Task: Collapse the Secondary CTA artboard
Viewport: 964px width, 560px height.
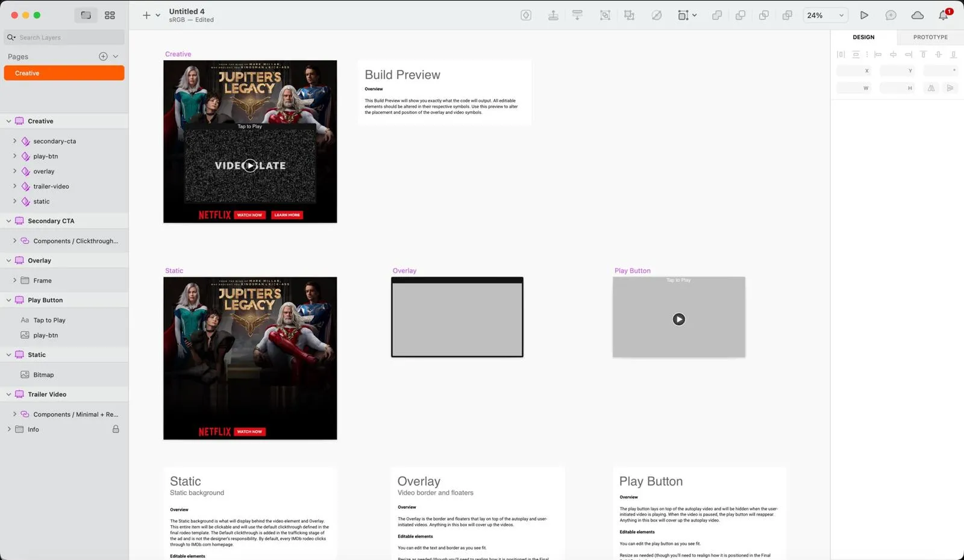Action: 8,221
